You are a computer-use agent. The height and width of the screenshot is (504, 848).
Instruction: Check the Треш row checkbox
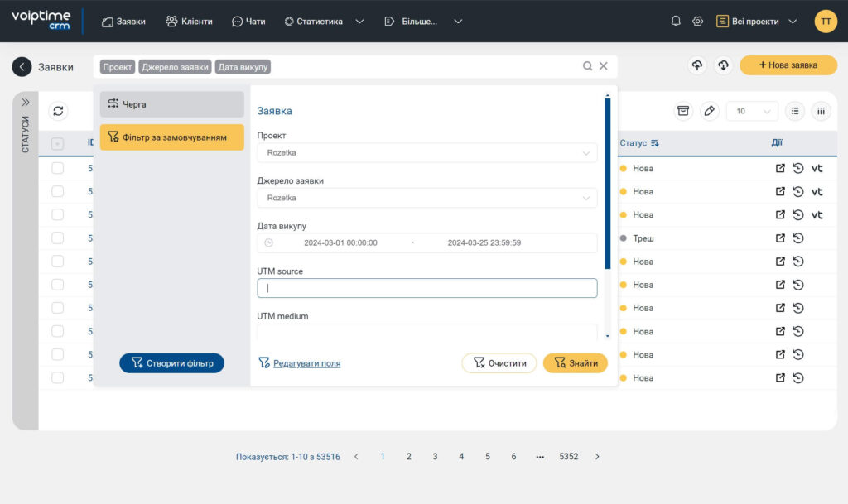57,238
